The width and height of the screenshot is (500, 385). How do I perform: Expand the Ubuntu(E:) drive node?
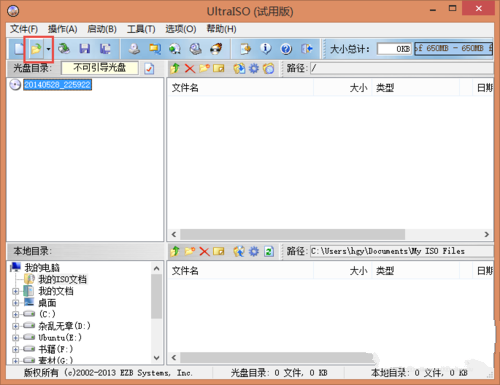tap(15, 338)
